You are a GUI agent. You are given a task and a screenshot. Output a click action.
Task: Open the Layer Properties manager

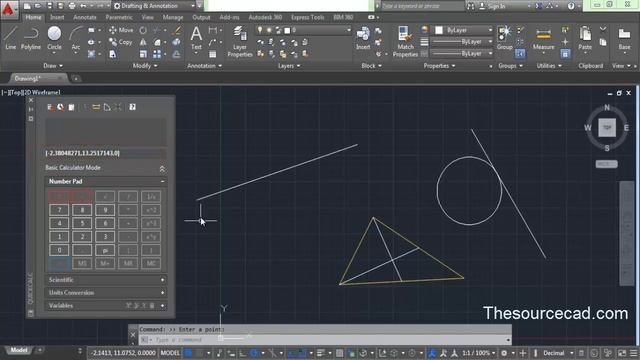pos(240,41)
